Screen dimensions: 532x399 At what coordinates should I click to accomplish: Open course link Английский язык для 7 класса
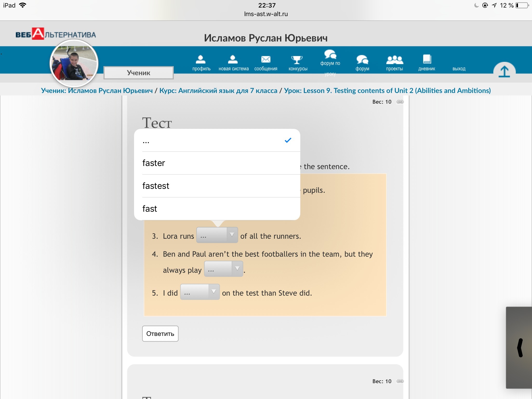click(x=218, y=91)
